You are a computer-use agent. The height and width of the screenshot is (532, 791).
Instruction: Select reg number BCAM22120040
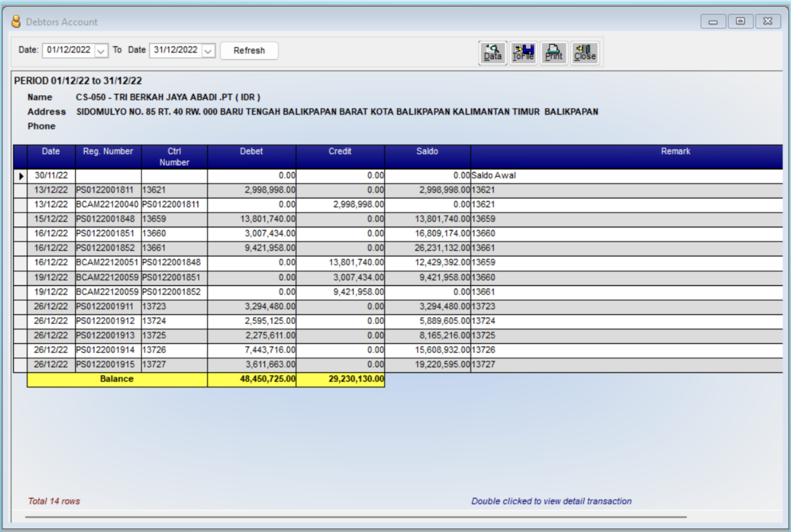click(108, 204)
